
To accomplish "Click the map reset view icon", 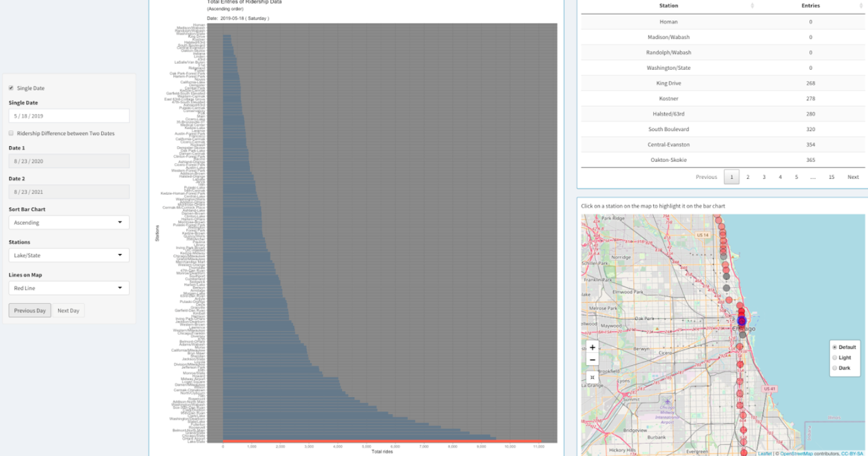I will (x=593, y=377).
